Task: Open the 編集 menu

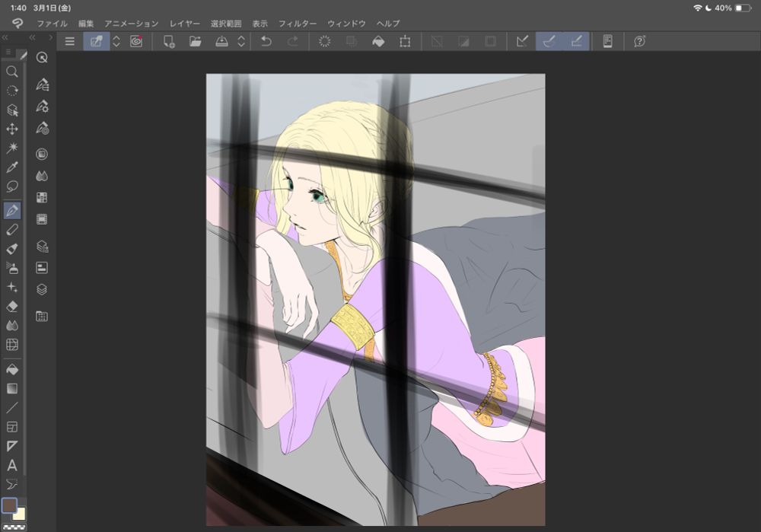Action: point(86,24)
